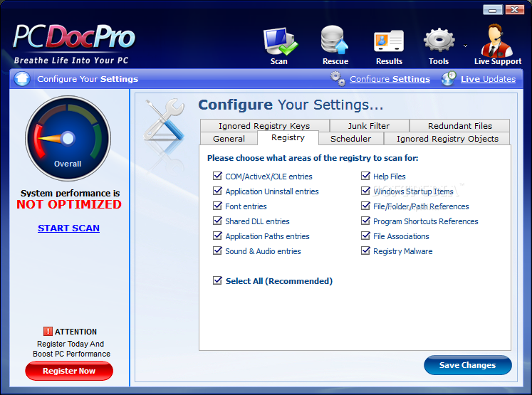532x395 pixels.
Task: Toggle Application Paths entries checkbox
Action: pos(217,236)
